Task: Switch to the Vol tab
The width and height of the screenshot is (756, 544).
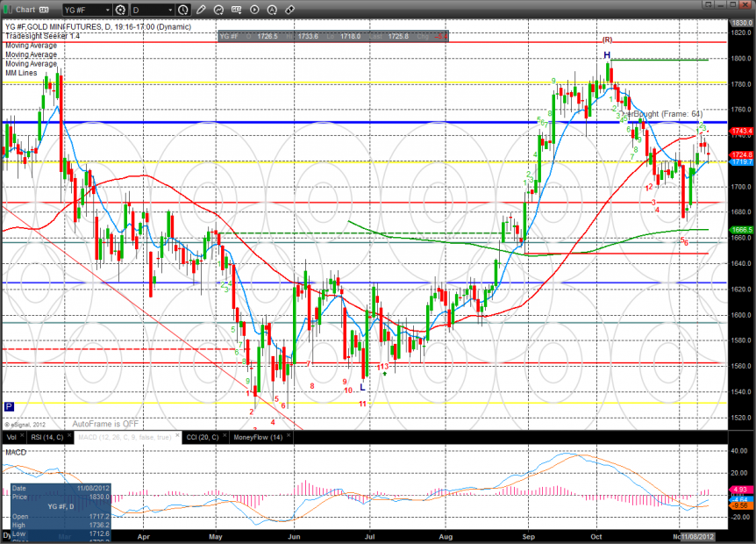Action: pos(11,437)
